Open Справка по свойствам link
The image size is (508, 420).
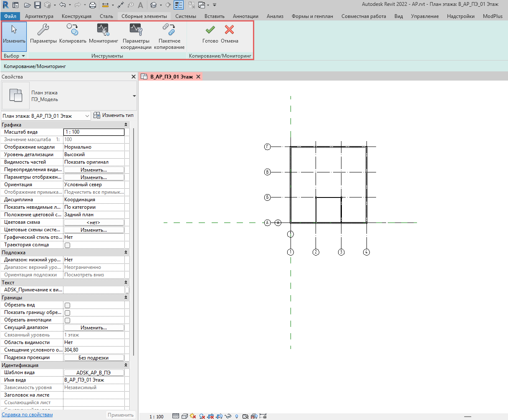tap(28, 415)
